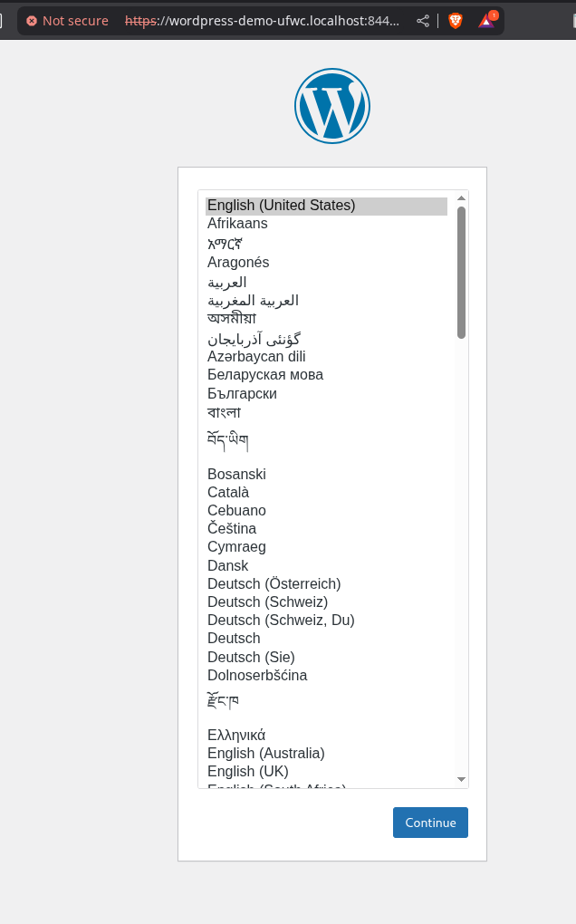
Task: Select English (United States)
Action: click(x=326, y=206)
